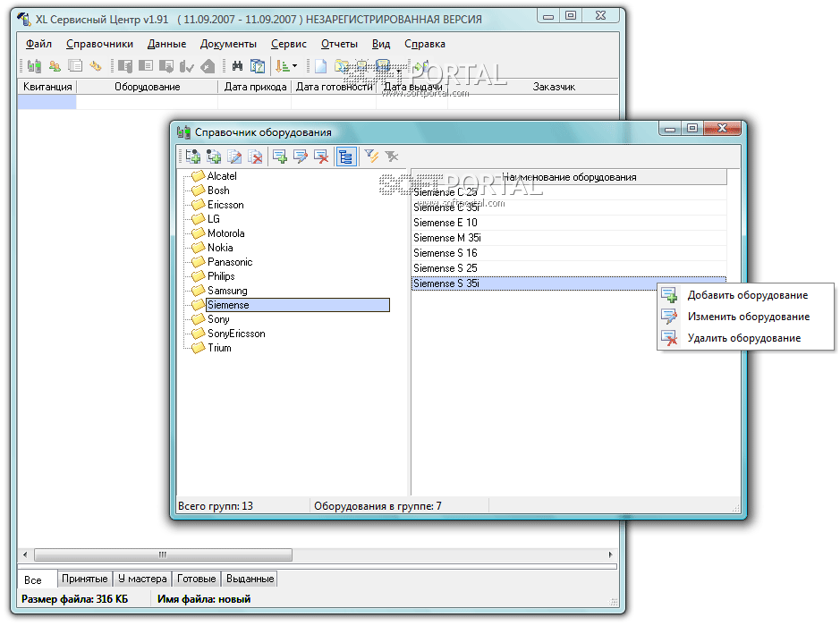Click the delete equipment toolbar icon

click(x=321, y=156)
